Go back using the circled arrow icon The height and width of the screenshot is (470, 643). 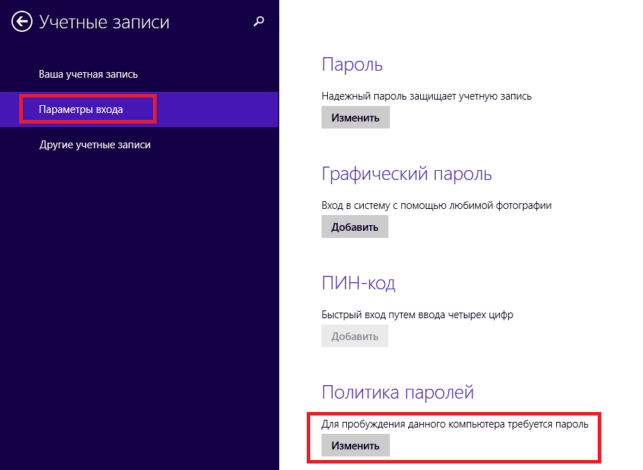point(22,21)
